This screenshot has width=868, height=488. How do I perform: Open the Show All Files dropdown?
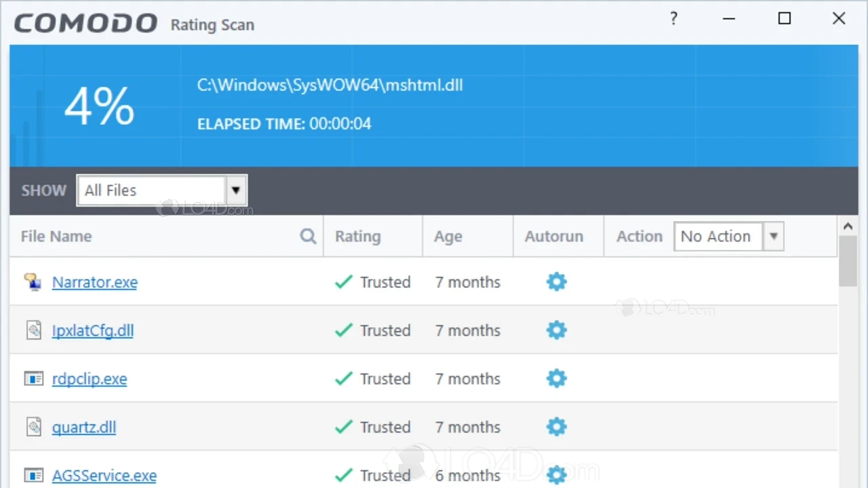click(162, 190)
